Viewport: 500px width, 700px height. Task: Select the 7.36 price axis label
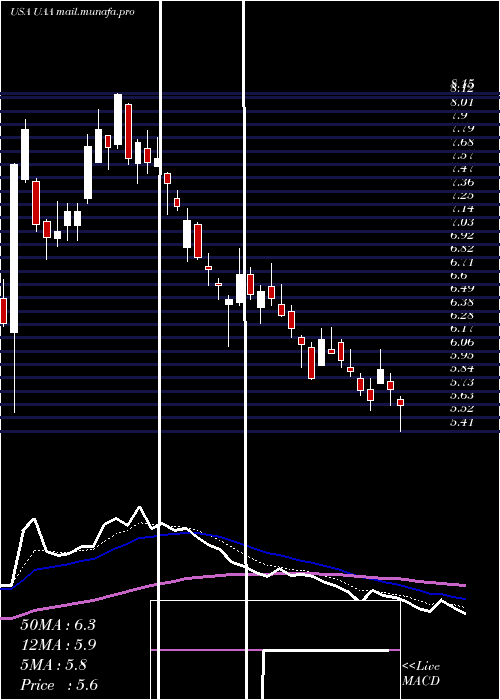tap(462, 182)
